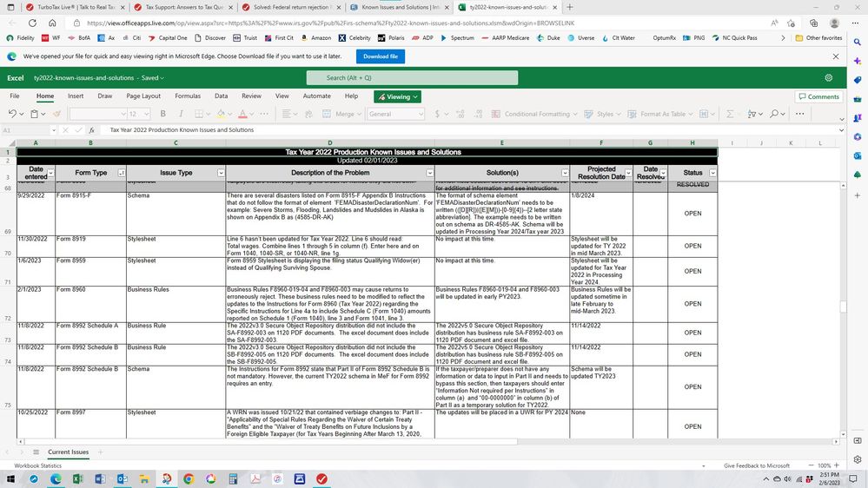Click the Font Color letter icon

(242, 114)
